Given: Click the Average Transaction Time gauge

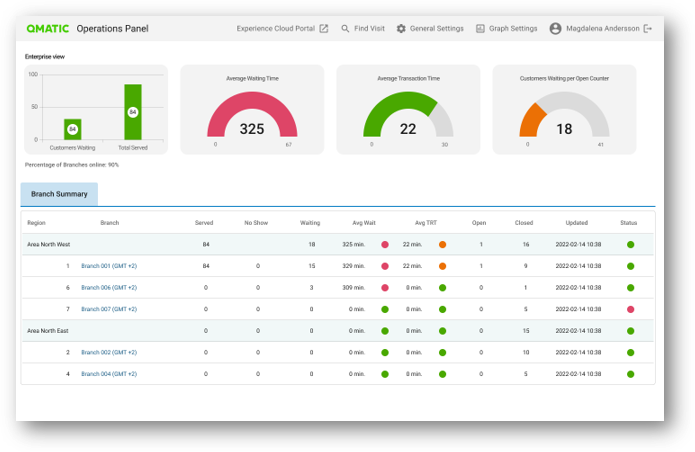Looking at the screenshot, I should (408, 114).
